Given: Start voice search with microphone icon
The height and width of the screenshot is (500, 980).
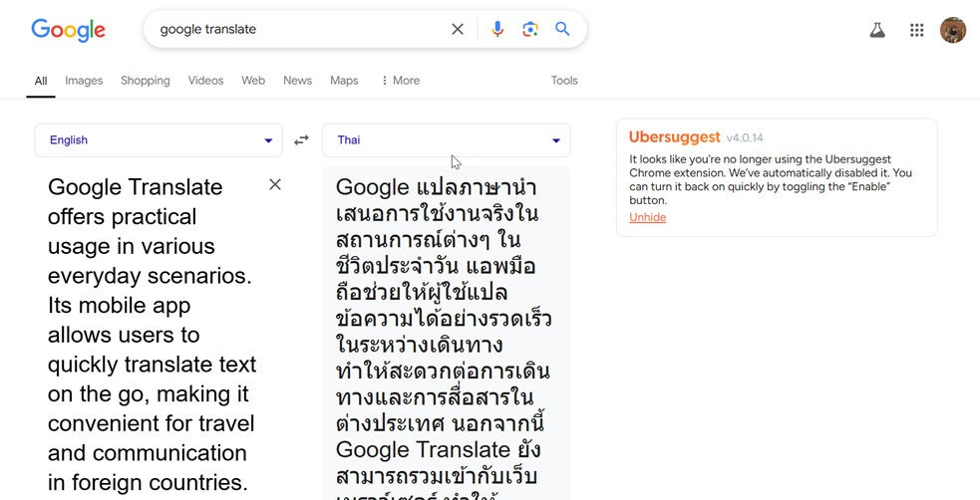Looking at the screenshot, I should [x=496, y=29].
